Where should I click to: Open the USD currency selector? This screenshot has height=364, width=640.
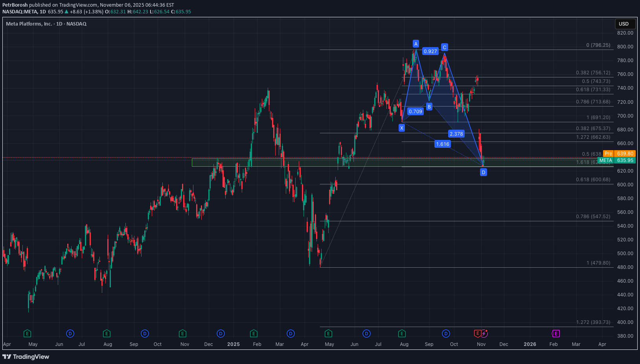point(625,24)
